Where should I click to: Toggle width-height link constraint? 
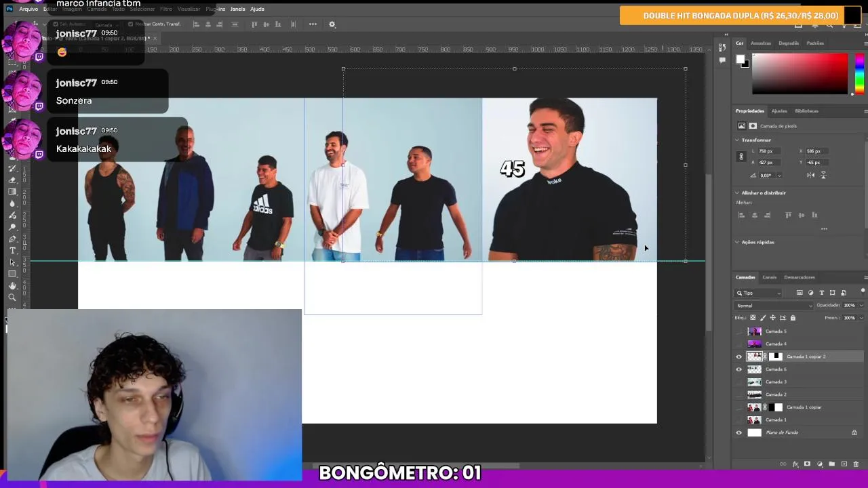[741, 157]
